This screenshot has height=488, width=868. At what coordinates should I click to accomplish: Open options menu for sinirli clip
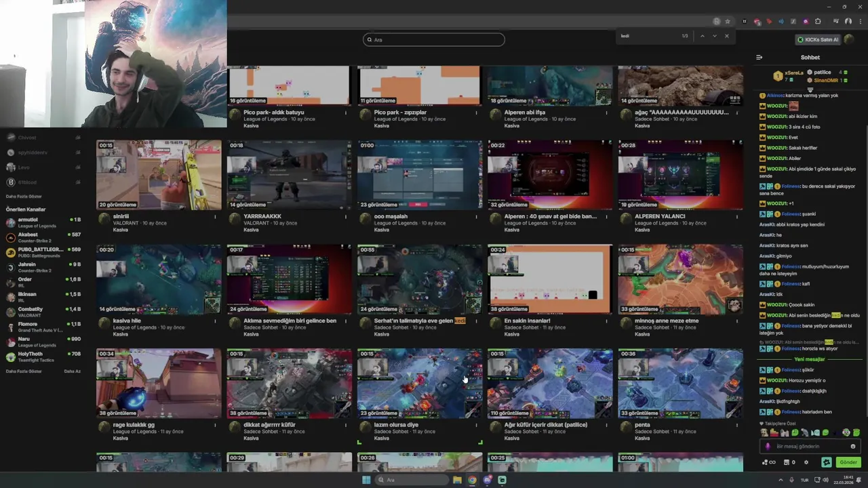click(x=216, y=217)
